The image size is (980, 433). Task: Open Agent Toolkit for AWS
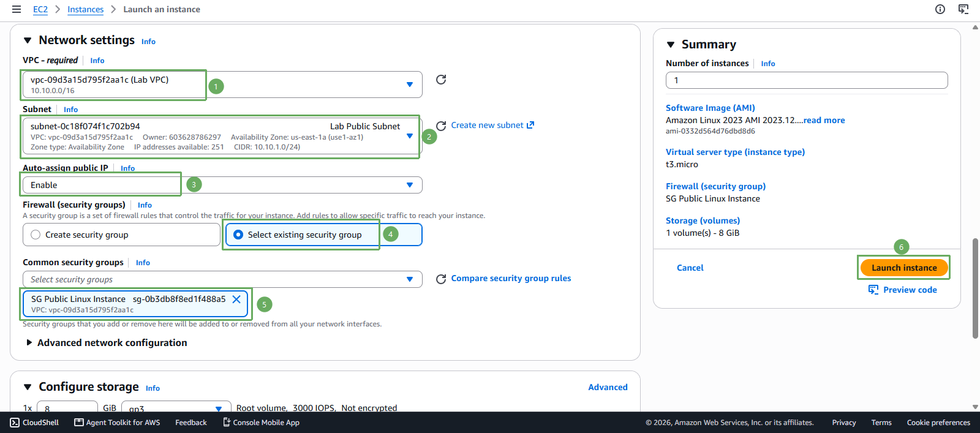(x=117, y=423)
